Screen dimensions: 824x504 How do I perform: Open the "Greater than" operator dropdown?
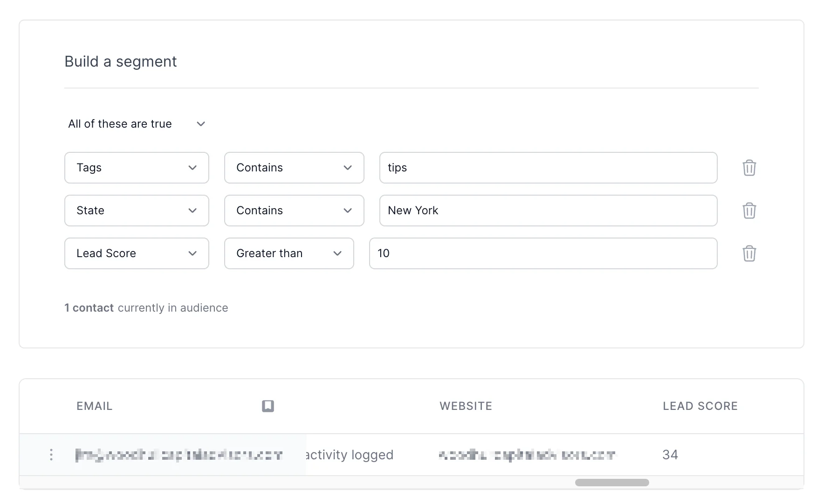click(288, 253)
